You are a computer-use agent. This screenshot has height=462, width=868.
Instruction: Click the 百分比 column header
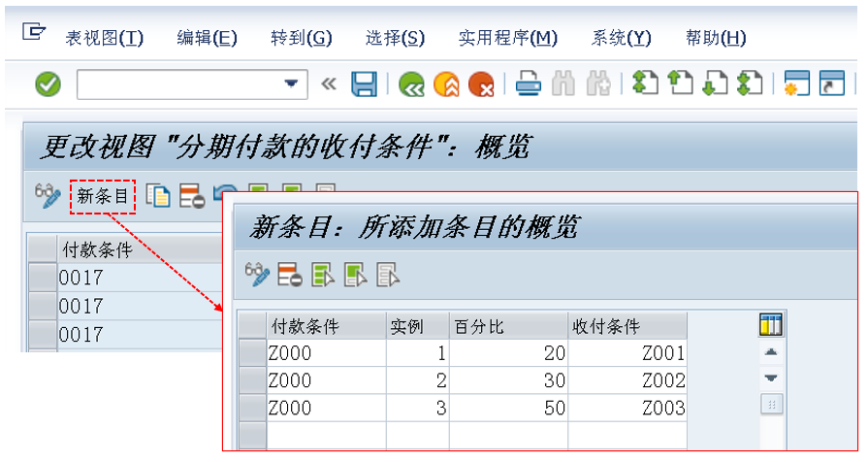509,326
